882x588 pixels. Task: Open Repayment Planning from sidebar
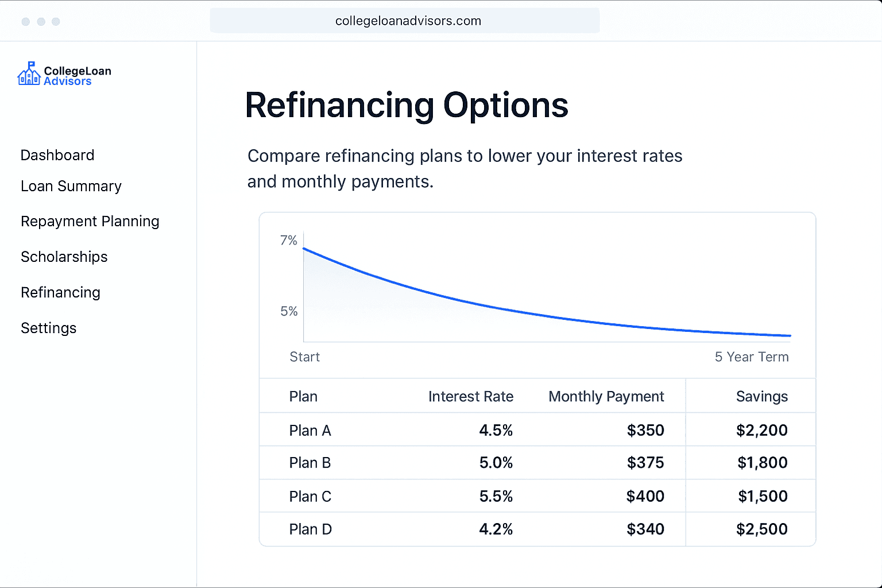point(90,221)
